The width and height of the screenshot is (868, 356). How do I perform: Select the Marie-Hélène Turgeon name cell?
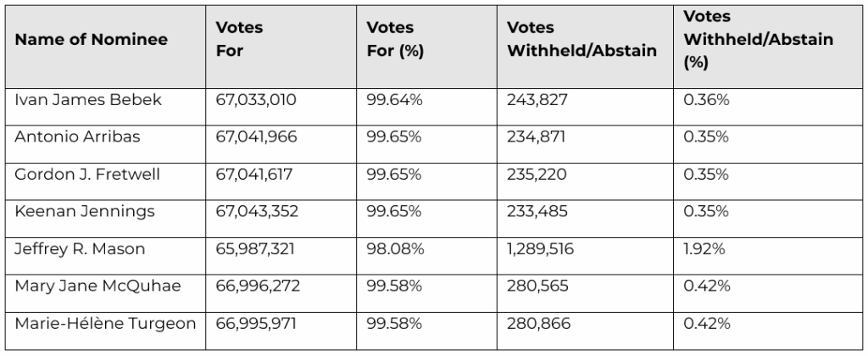click(105, 324)
